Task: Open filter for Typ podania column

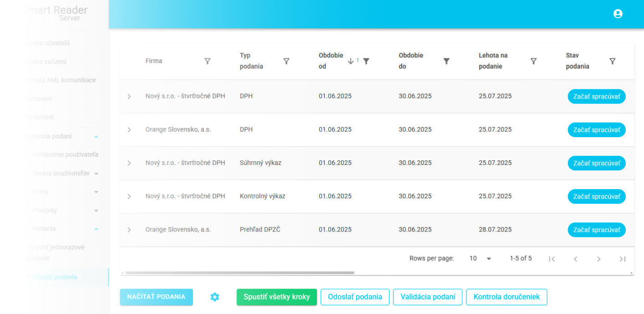Action: click(286, 61)
